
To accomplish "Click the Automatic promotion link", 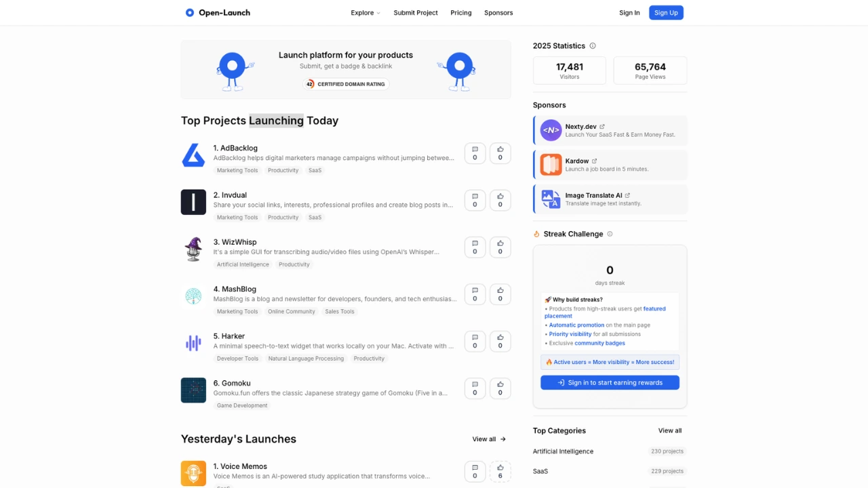I will click(x=576, y=325).
